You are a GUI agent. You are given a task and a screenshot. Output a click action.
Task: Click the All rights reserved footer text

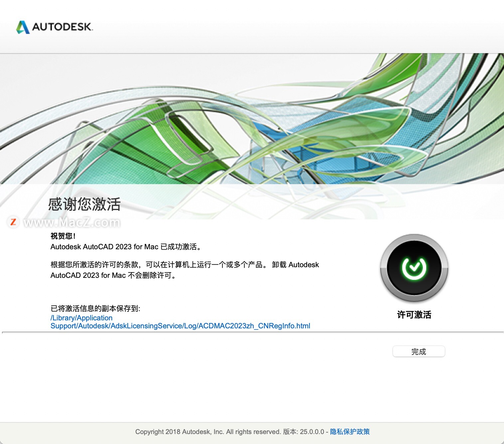pyautogui.click(x=253, y=431)
